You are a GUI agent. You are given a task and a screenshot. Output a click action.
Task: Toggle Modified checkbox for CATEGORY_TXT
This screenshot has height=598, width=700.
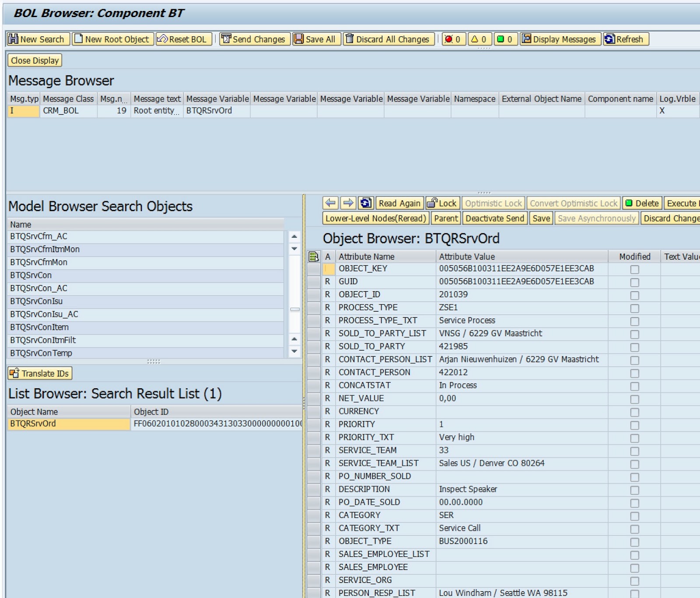[634, 529]
